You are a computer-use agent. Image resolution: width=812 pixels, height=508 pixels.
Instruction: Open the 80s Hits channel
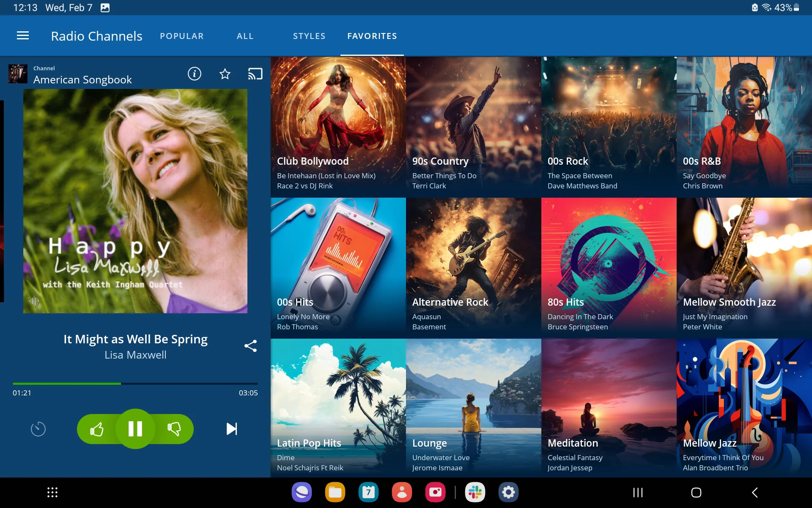pos(609,268)
